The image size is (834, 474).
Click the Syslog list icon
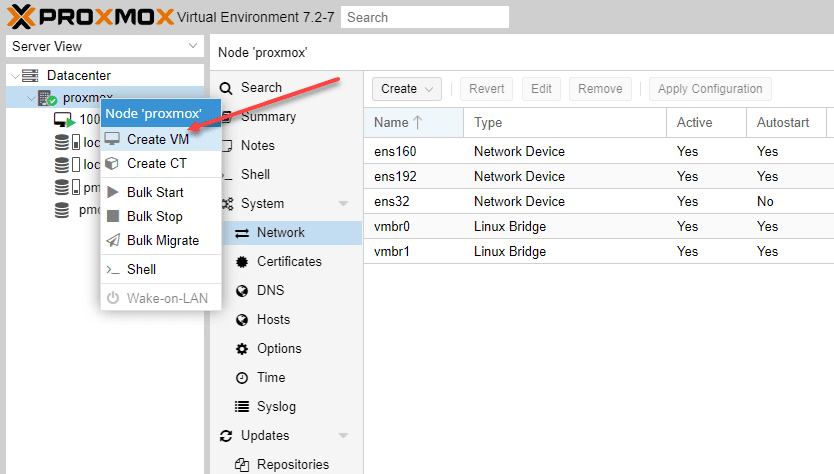pos(242,407)
